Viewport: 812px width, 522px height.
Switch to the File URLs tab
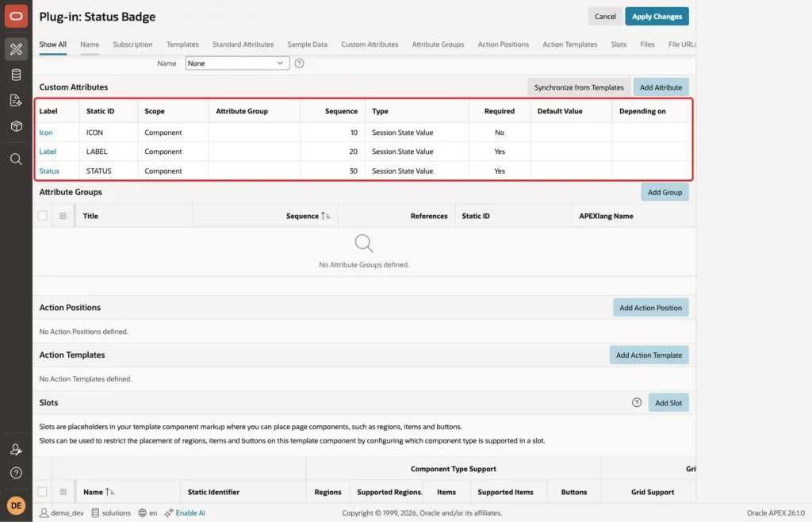coord(682,44)
